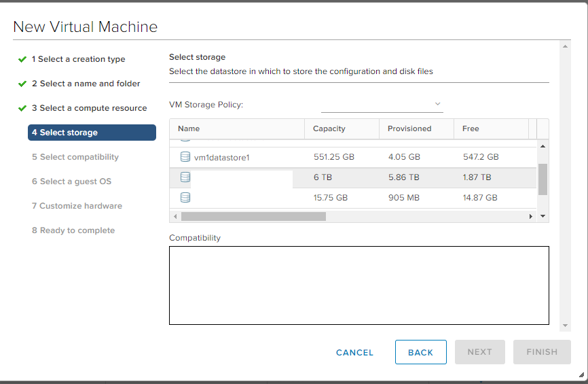The height and width of the screenshot is (384, 588).
Task: Click the datastore icon beside vm1datastore1
Action: coord(185,157)
